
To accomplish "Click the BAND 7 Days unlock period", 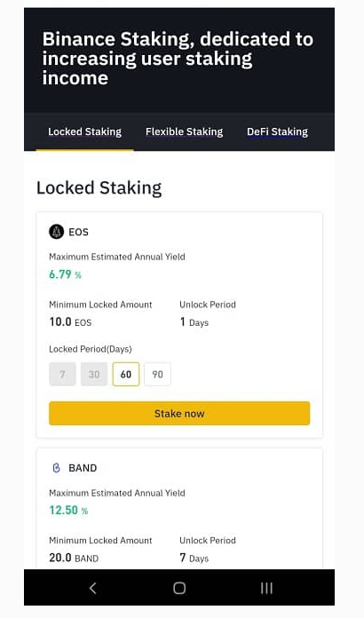I will click(194, 559).
